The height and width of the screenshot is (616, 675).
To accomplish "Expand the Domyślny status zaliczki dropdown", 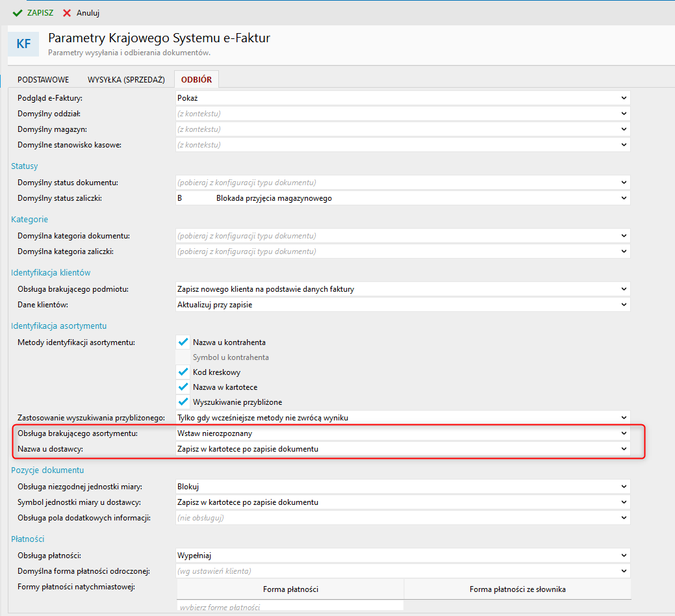I will coord(624,198).
